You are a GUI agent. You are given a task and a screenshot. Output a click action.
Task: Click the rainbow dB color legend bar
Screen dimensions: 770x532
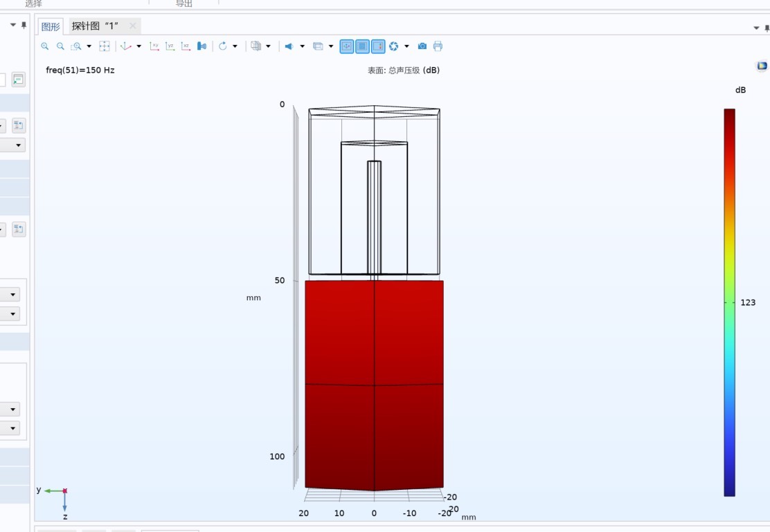coord(729,302)
